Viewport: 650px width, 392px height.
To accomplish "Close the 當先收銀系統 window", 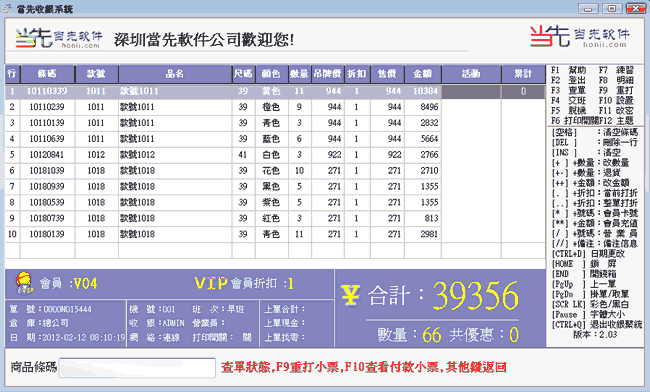I will coord(635,8).
